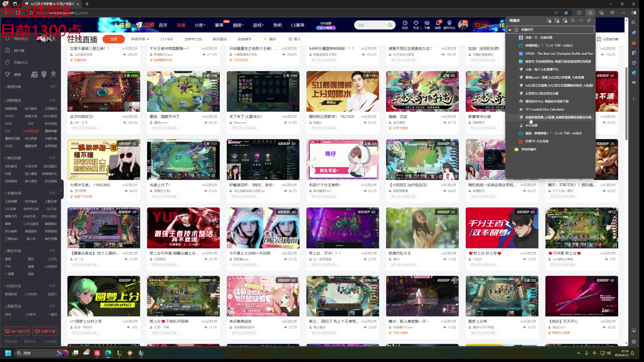The width and height of the screenshot is (644, 362).
Task: Click the search magnifier in Douyu search box
Action: pyautogui.click(x=389, y=25)
